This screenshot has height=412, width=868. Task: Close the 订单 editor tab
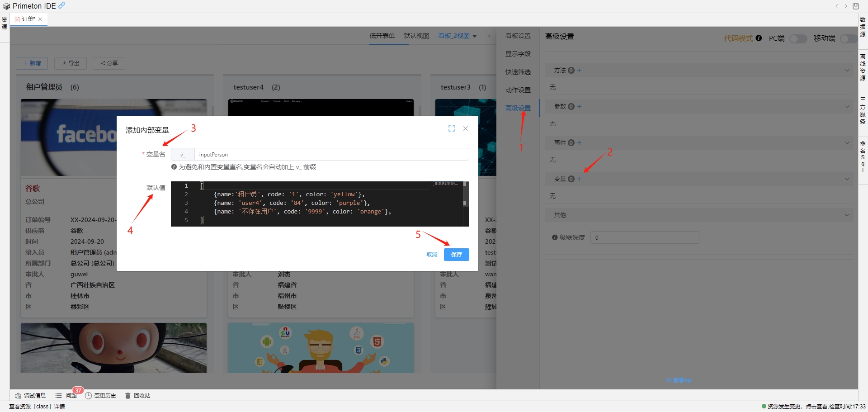point(40,19)
